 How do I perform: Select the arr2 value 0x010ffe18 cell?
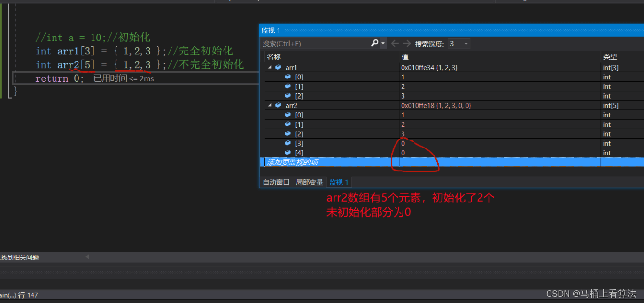point(435,106)
